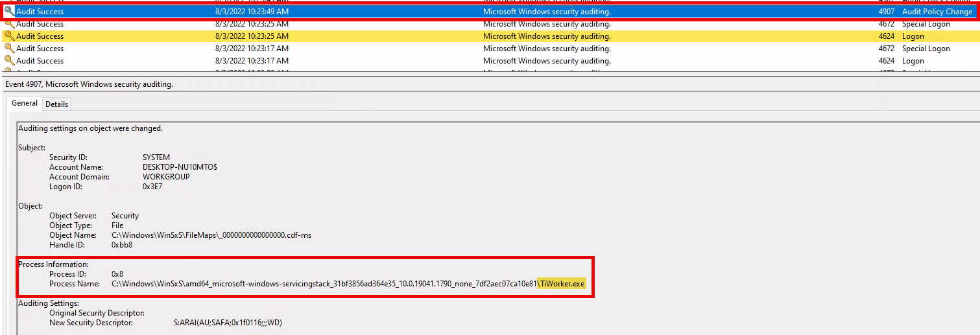The image size is (980, 335).
Task: Open the General tab
Action: [x=25, y=104]
